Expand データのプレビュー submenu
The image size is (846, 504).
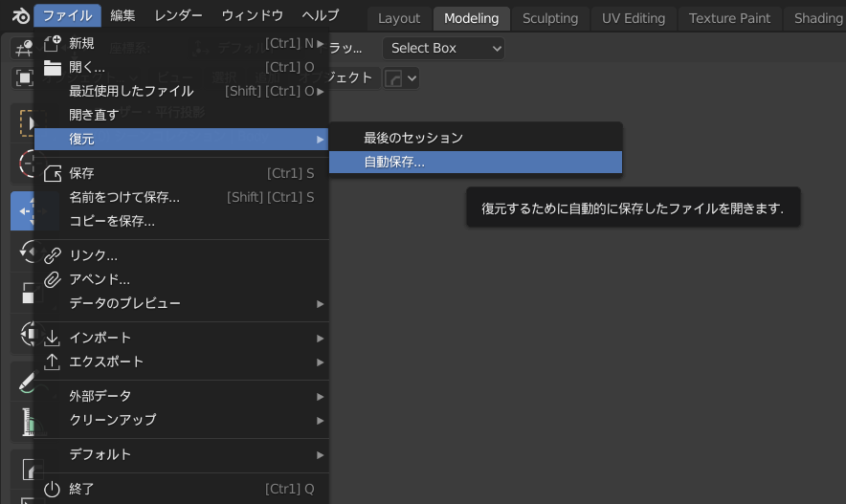tap(181, 303)
